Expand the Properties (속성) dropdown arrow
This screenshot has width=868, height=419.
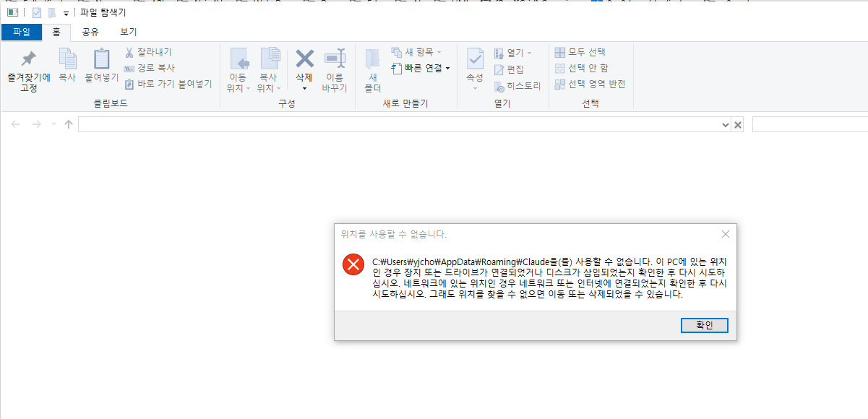point(475,88)
